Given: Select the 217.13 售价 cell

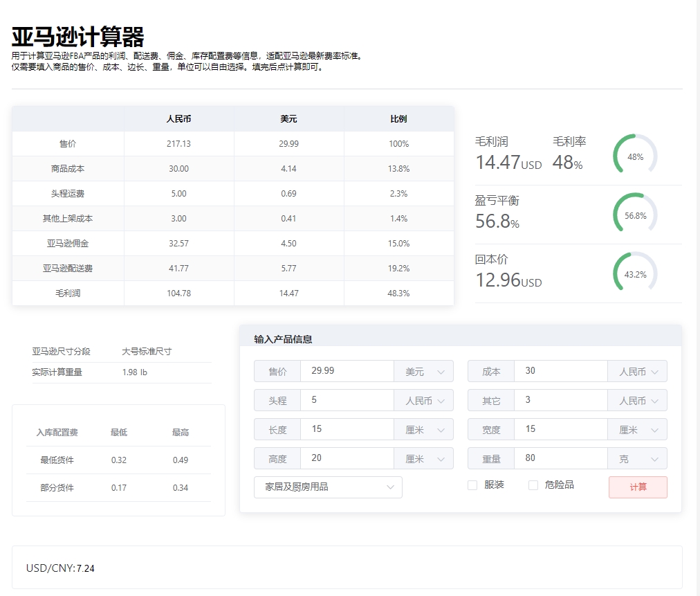Looking at the screenshot, I should [178, 144].
